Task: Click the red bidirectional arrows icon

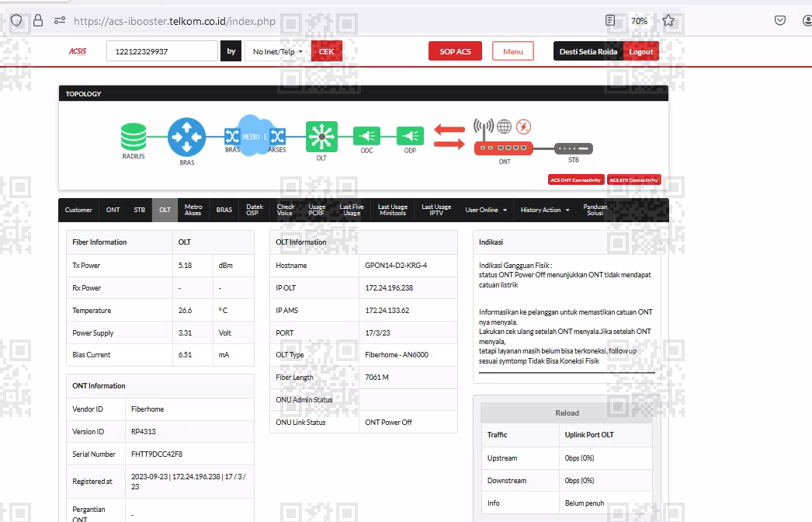Action: 449,137
